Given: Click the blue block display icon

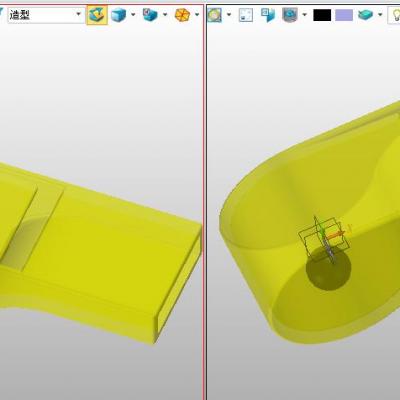Looking at the screenshot, I should click(x=150, y=15).
